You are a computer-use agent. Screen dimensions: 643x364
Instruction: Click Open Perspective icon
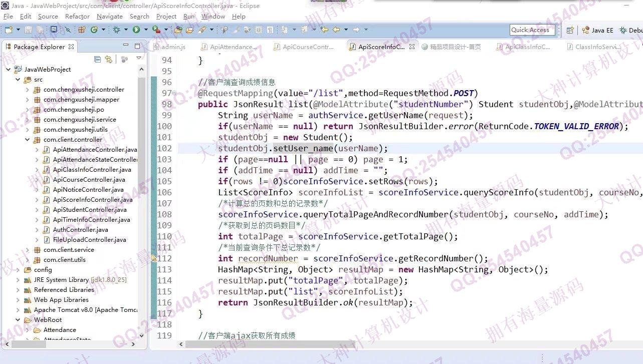click(570, 30)
